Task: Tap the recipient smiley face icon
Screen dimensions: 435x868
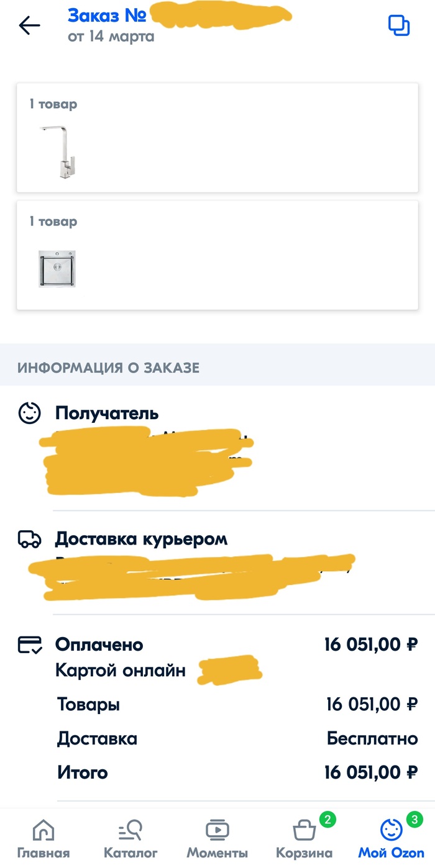Action: tap(29, 414)
